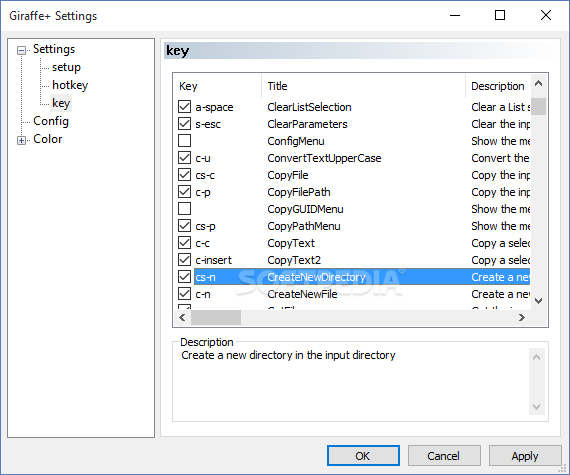Expand the Color tree node

[x=21, y=140]
